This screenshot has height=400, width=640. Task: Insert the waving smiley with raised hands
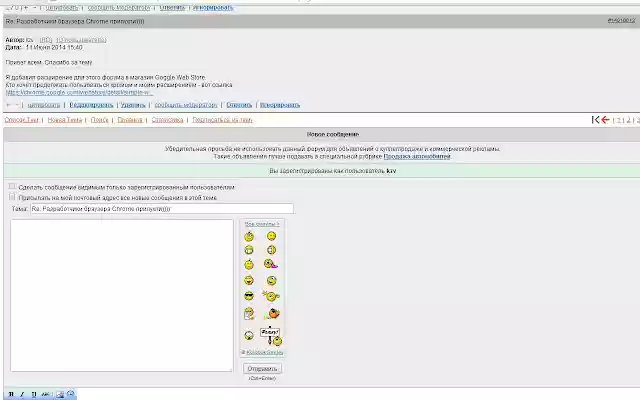(x=271, y=296)
